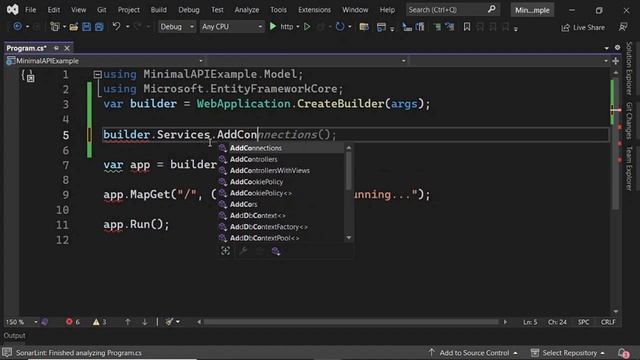Viewport: 640px width, 360px height.
Task: Open the Solution Explorer side tab
Action: [629, 68]
